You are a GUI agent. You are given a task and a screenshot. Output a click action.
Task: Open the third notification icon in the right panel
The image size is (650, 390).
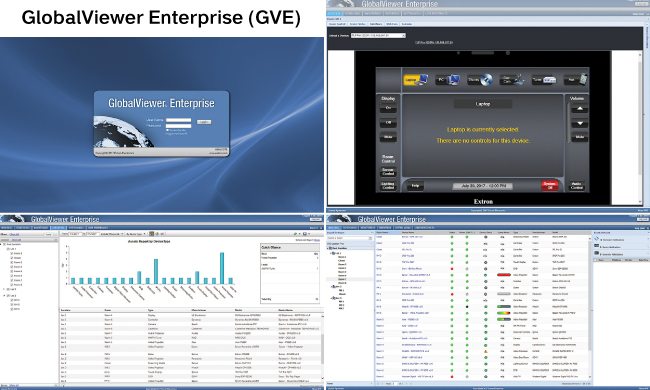tap(597, 254)
